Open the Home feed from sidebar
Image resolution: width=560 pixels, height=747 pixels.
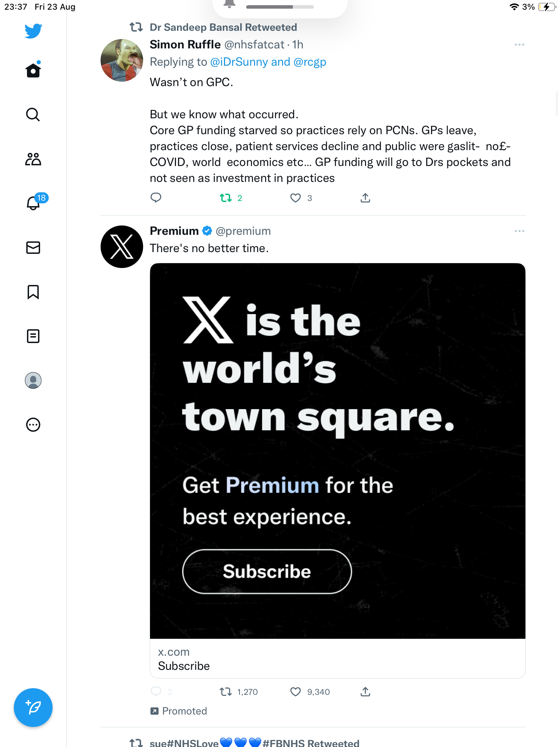click(x=33, y=70)
